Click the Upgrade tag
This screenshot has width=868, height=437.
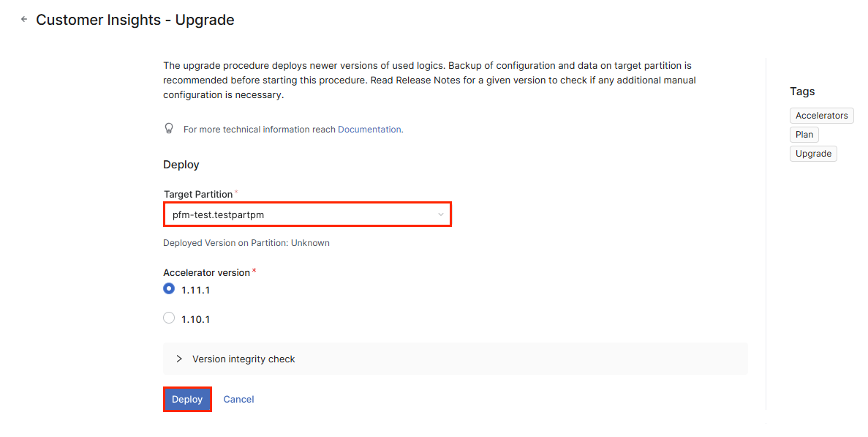point(813,154)
